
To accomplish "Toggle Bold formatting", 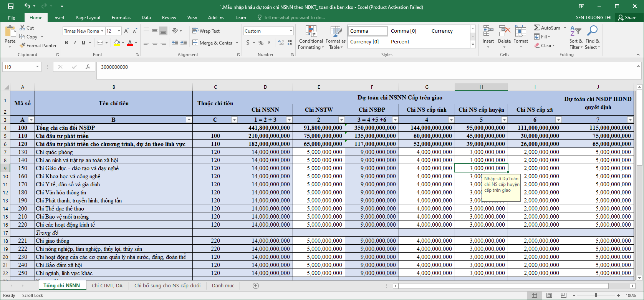I will pos(66,43).
